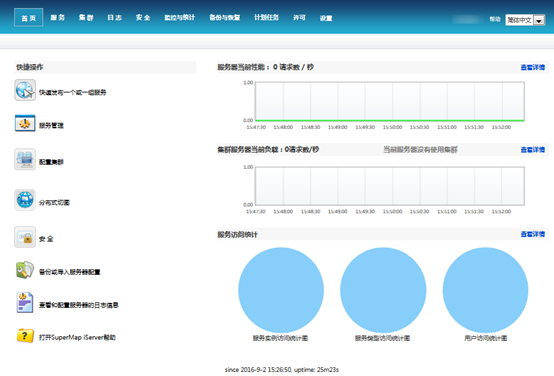Click the 快速发布一个或一组服务 link
This screenshot has height=376, width=554.
72,92
